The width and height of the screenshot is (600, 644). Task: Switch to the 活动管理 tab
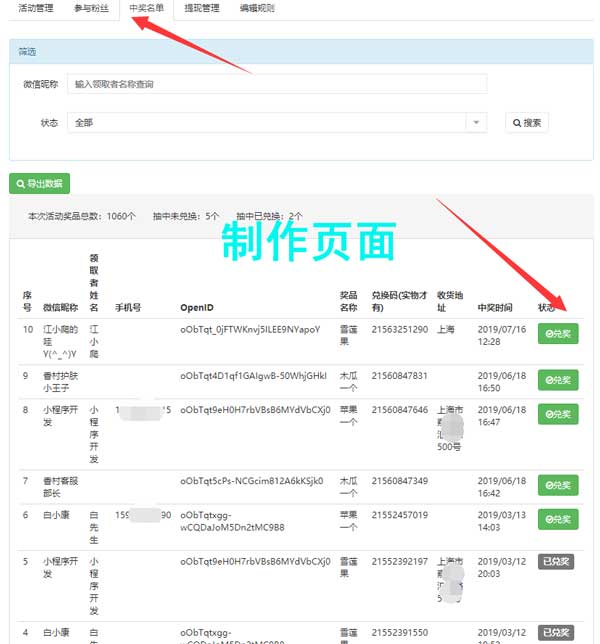(36, 8)
